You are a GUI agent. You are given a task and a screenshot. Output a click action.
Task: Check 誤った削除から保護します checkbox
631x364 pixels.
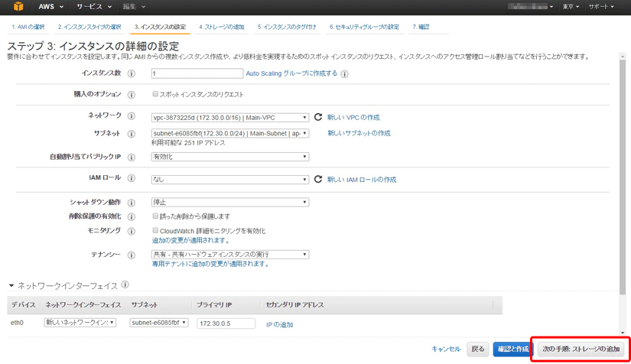pyautogui.click(x=155, y=216)
